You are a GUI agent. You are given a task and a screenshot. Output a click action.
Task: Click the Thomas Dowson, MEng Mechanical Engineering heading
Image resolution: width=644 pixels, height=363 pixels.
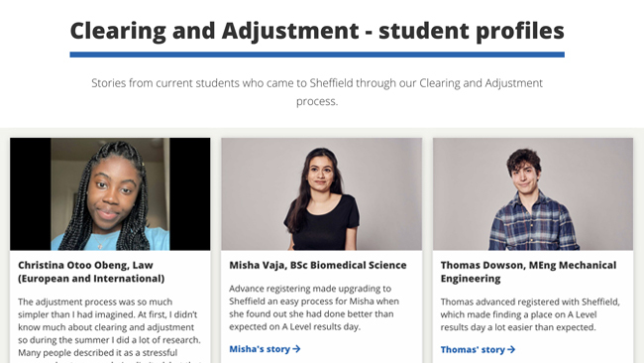click(528, 272)
